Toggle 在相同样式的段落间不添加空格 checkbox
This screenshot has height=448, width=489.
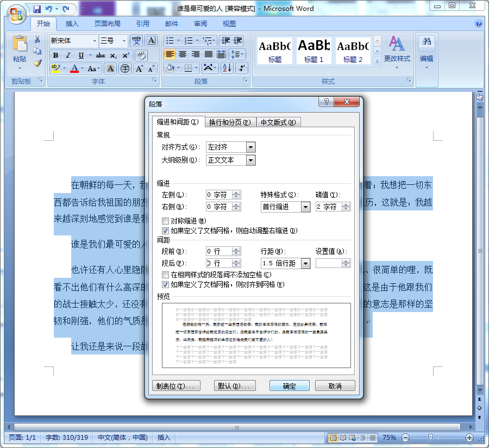click(166, 275)
